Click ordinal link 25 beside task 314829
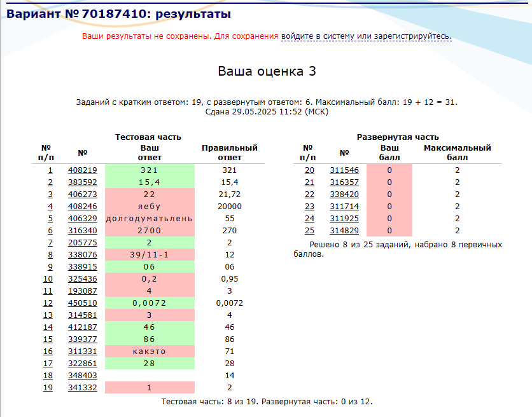Image resolution: width=532 pixels, height=417 pixels. 309,231
